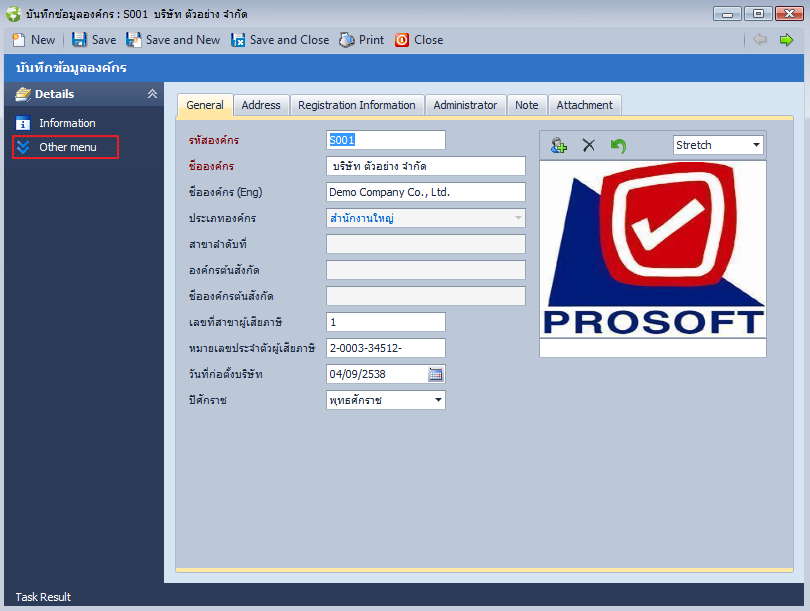Remove the logo image with X icon
This screenshot has height=611, width=810.
588,145
